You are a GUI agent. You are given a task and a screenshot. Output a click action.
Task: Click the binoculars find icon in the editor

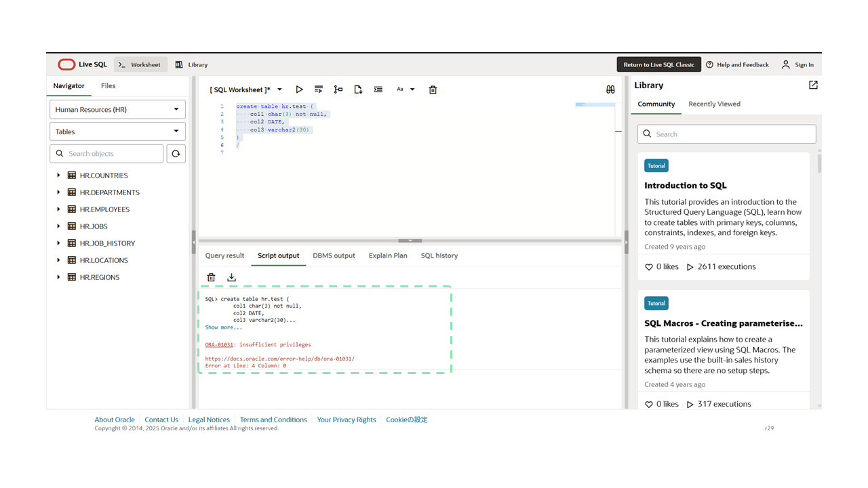(x=610, y=89)
